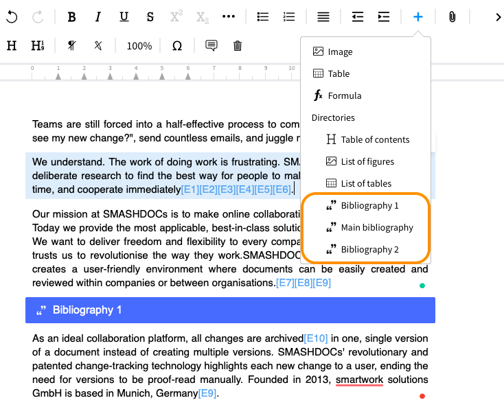Toggle bold formatting

point(71,16)
